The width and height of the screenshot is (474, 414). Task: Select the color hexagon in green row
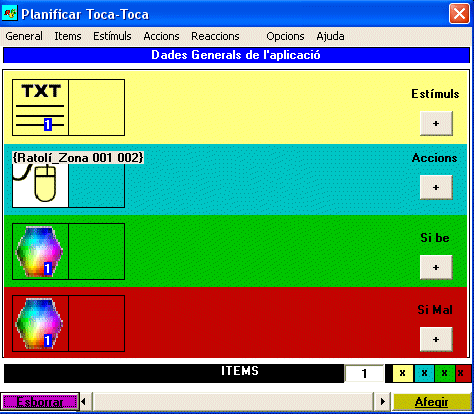pos(40,251)
